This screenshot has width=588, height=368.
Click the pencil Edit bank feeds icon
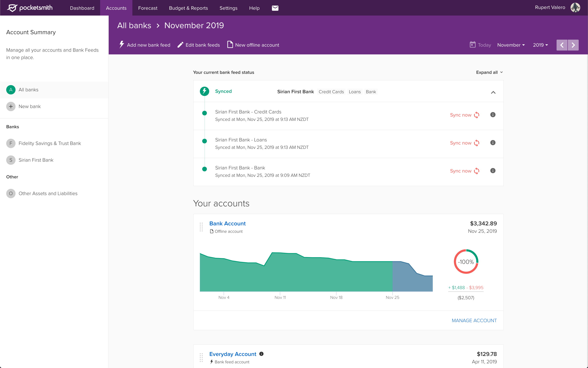[x=180, y=45]
